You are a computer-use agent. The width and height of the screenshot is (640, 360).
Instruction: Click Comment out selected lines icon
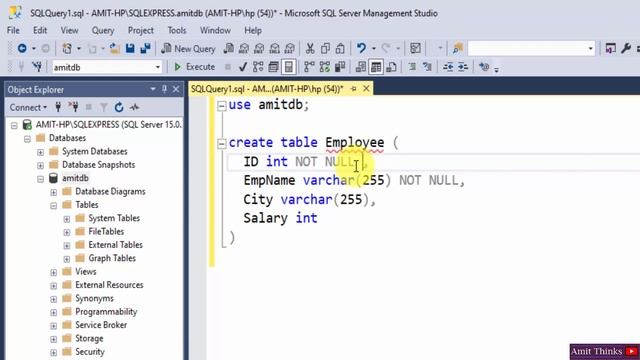point(412,67)
